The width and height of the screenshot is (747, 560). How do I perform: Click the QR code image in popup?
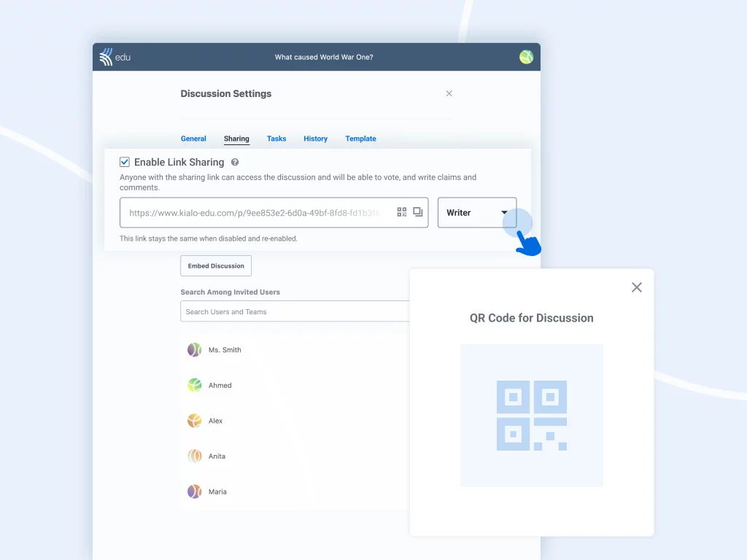click(532, 415)
